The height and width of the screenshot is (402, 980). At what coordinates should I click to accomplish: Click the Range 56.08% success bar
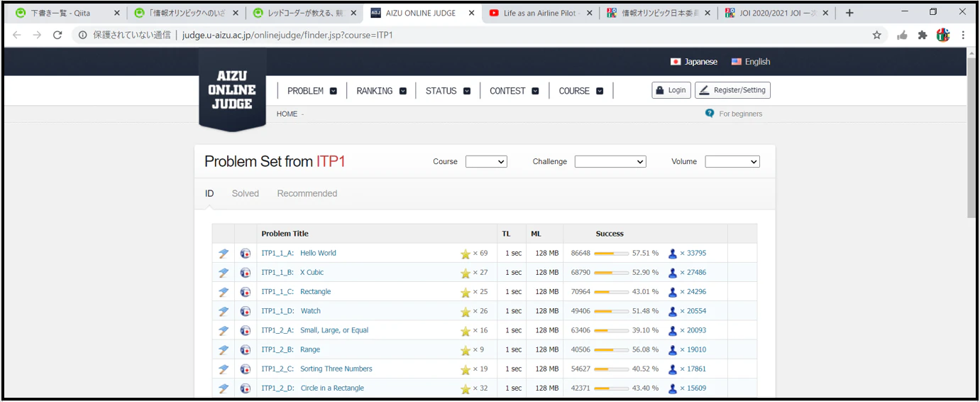click(611, 350)
